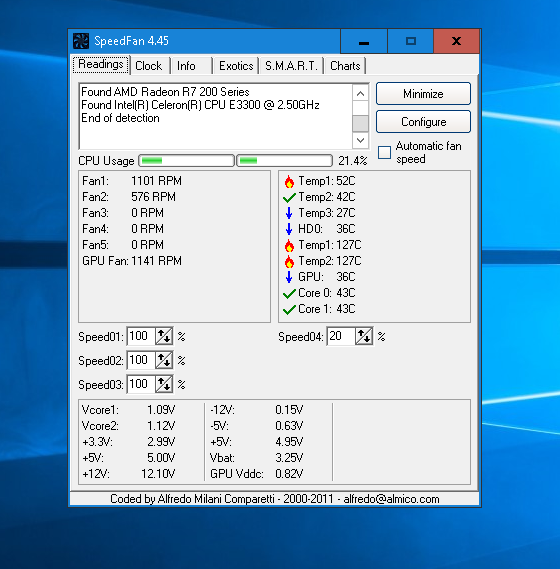Click the second CPU usage bar

click(x=285, y=160)
